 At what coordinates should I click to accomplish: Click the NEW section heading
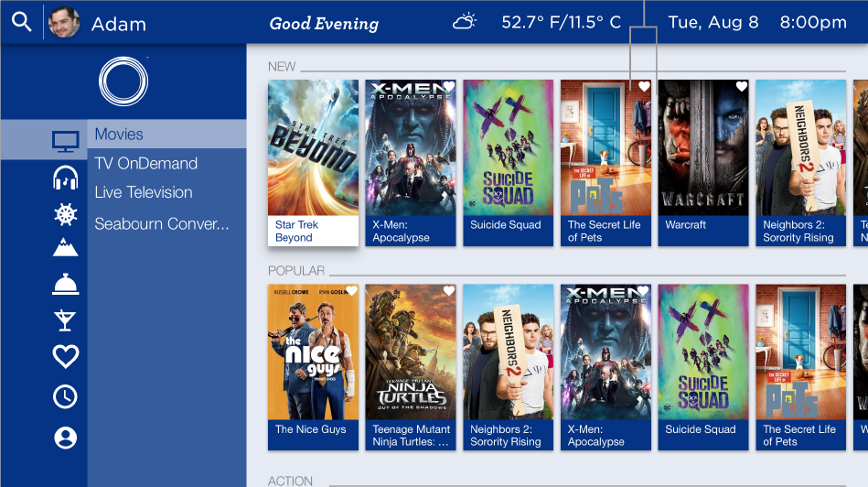pyautogui.click(x=282, y=67)
